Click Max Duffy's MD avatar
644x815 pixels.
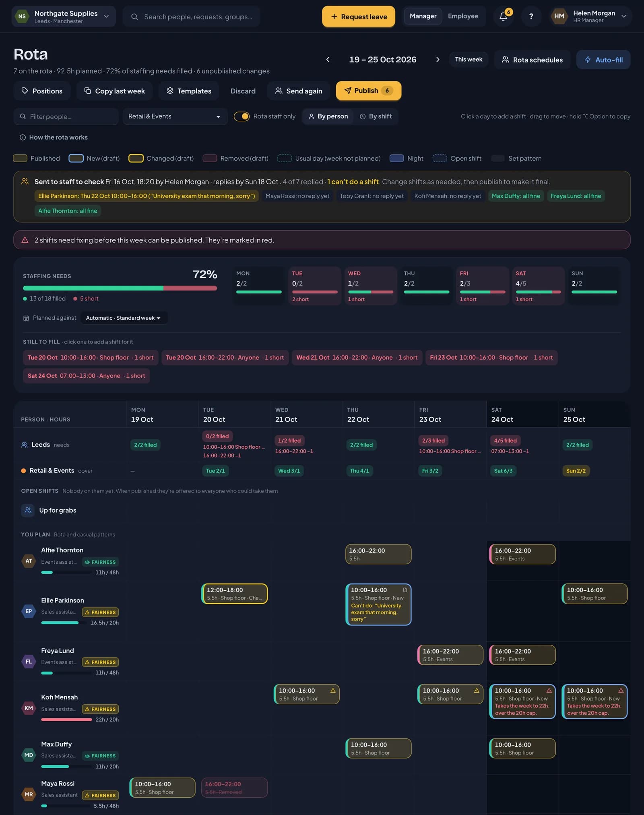(29, 755)
